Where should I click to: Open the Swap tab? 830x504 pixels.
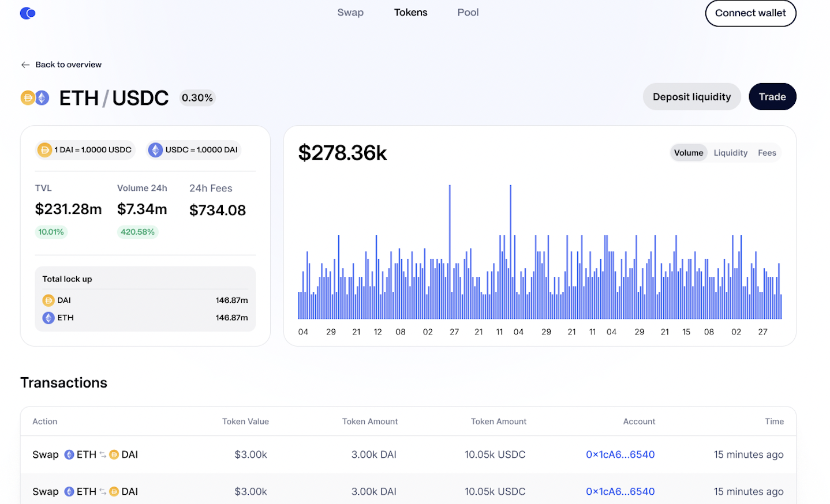coord(350,13)
